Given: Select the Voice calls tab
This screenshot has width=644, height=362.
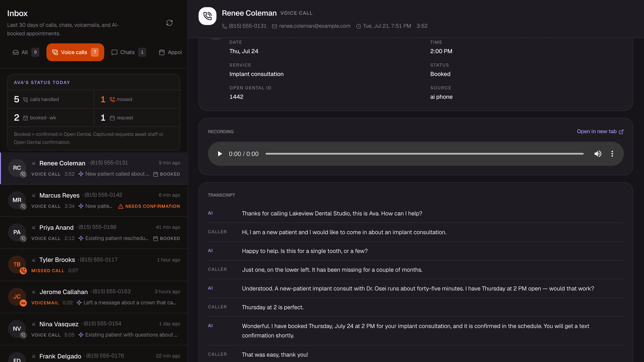Looking at the screenshot, I should click(x=75, y=52).
